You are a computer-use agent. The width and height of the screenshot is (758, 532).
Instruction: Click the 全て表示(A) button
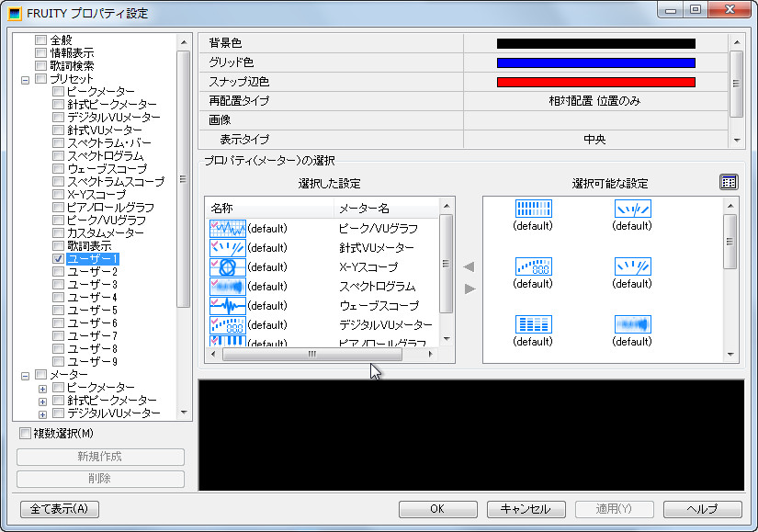tap(59, 509)
